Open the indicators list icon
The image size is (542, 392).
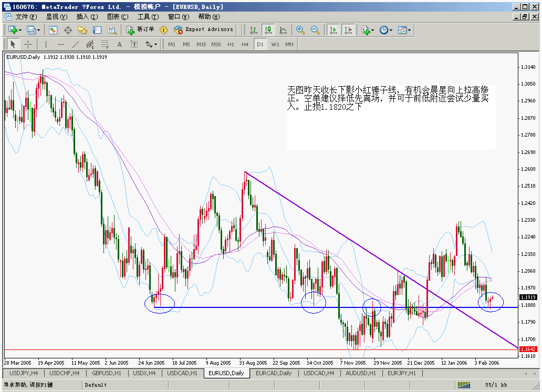pyautogui.click(x=366, y=30)
